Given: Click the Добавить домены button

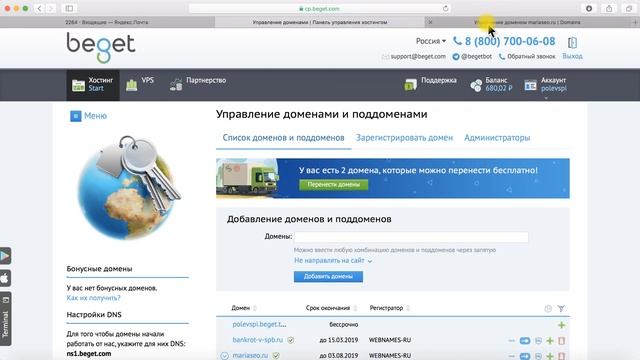Looking at the screenshot, I should pyautogui.click(x=328, y=276).
